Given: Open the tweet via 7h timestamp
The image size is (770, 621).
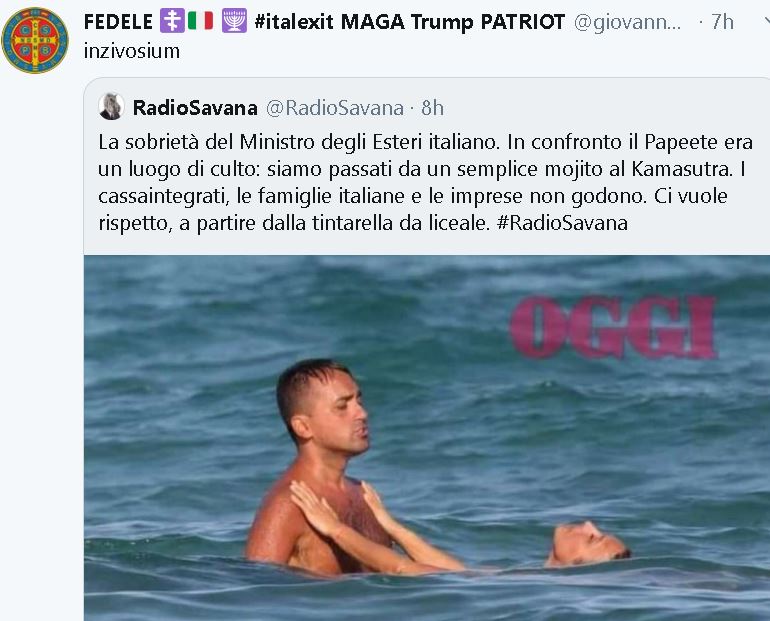Looking at the screenshot, I should click(x=722, y=22).
